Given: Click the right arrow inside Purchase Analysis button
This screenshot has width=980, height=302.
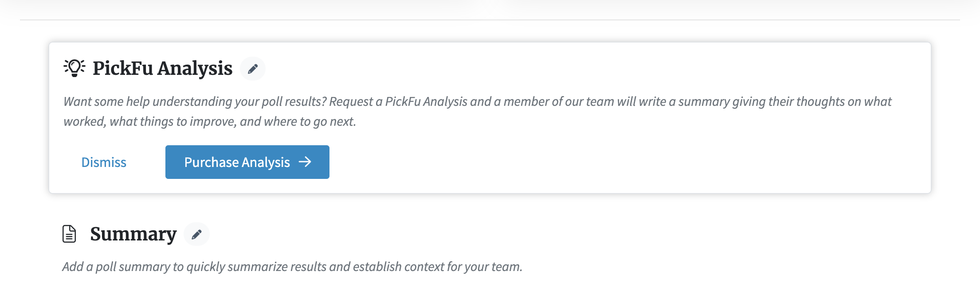Looking at the screenshot, I should [305, 162].
